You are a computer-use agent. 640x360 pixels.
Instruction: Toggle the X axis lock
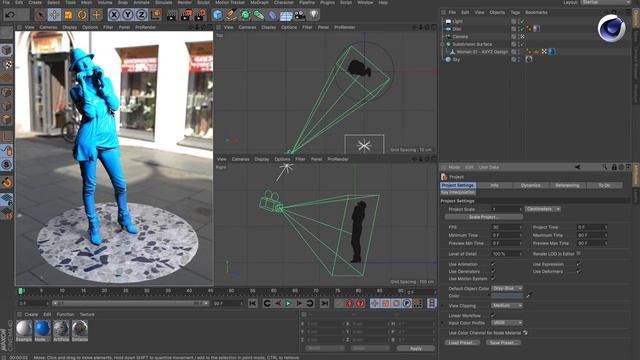coord(114,15)
